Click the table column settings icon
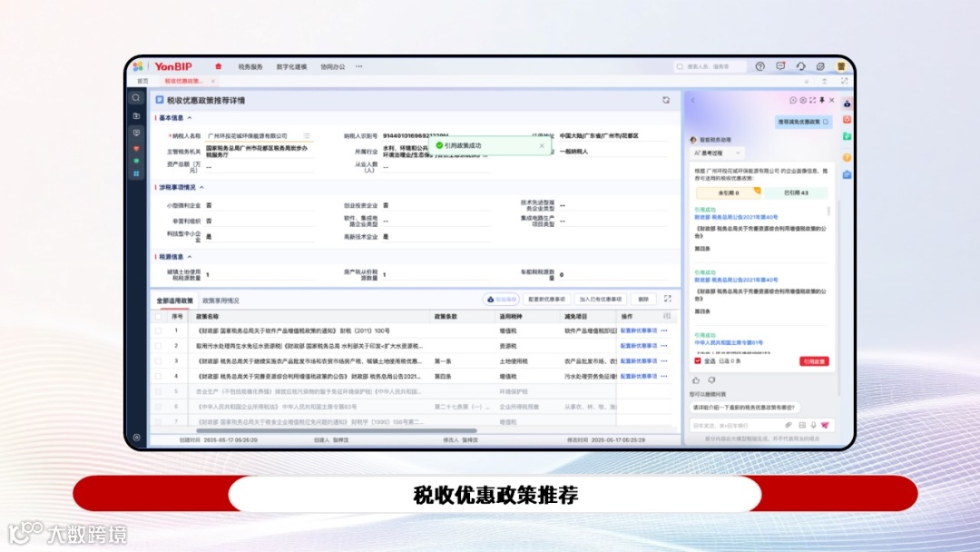The height and width of the screenshot is (552, 980). (x=667, y=316)
